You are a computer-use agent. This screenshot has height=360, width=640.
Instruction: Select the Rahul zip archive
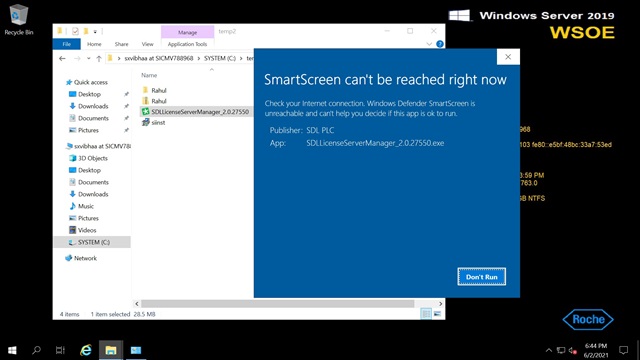click(159, 101)
